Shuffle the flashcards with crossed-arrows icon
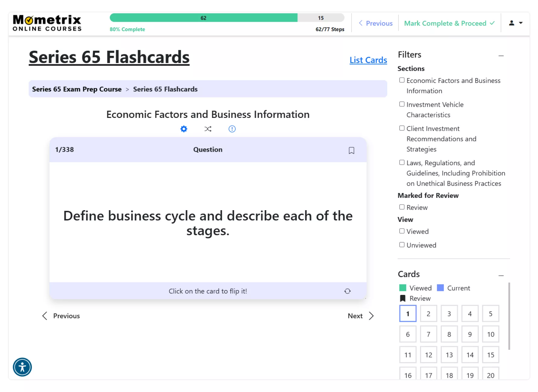The width and height of the screenshot is (538, 392). coord(208,129)
